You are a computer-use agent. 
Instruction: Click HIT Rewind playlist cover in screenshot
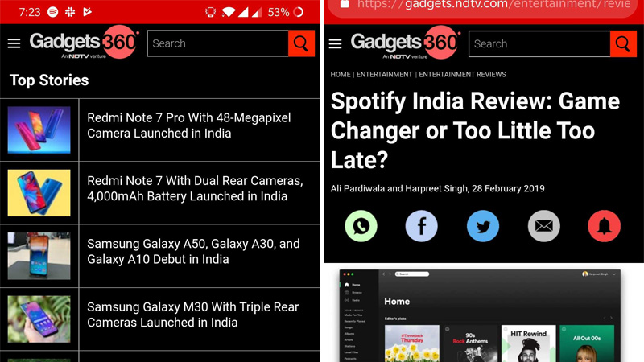[529, 343]
